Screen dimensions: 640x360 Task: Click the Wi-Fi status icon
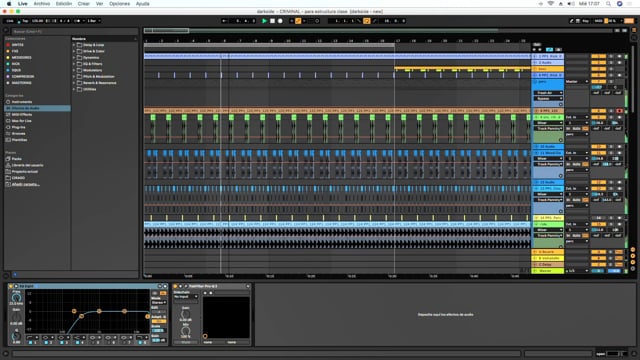click(551, 4)
